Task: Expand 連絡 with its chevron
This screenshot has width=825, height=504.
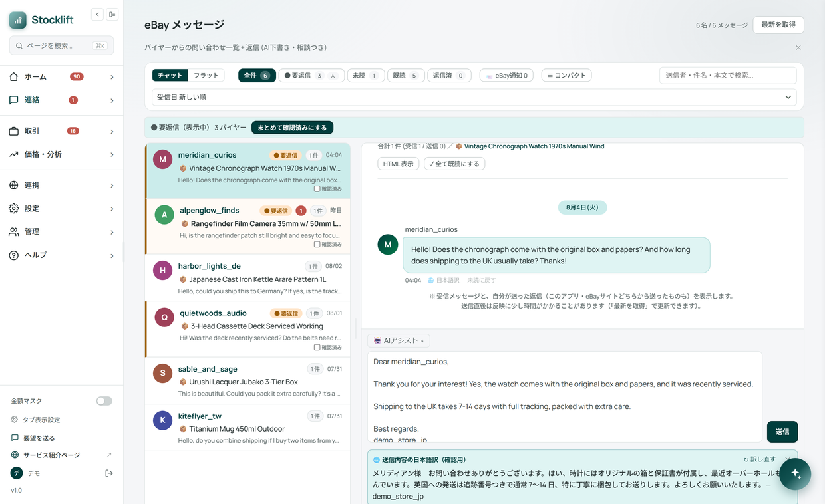Action: click(112, 100)
